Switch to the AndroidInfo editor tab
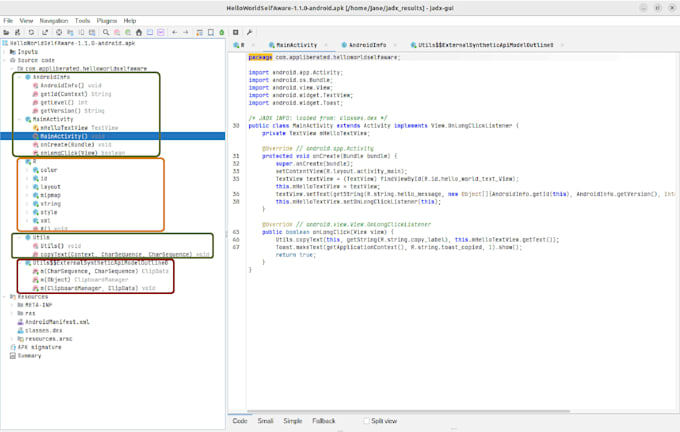Screen dimensions: 680x432 [368, 45]
